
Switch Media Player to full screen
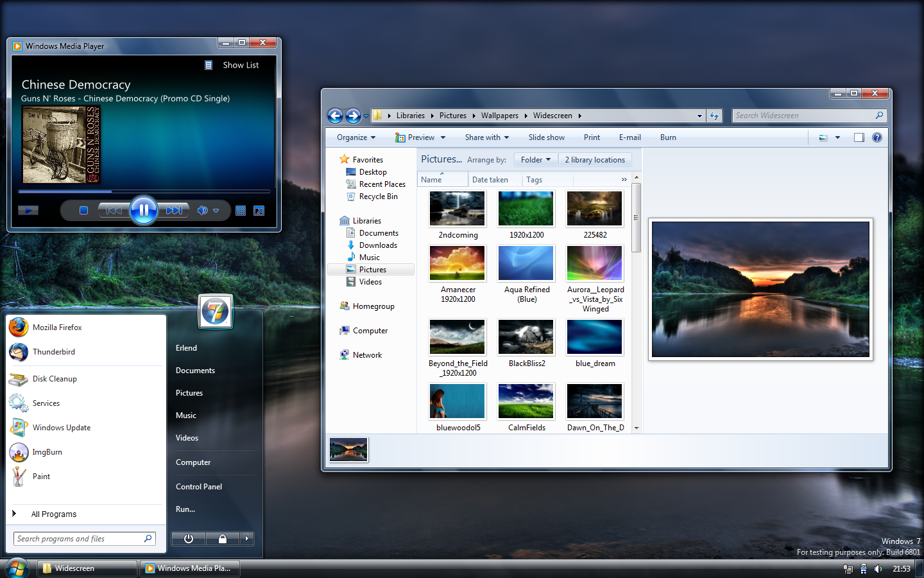[x=259, y=211]
